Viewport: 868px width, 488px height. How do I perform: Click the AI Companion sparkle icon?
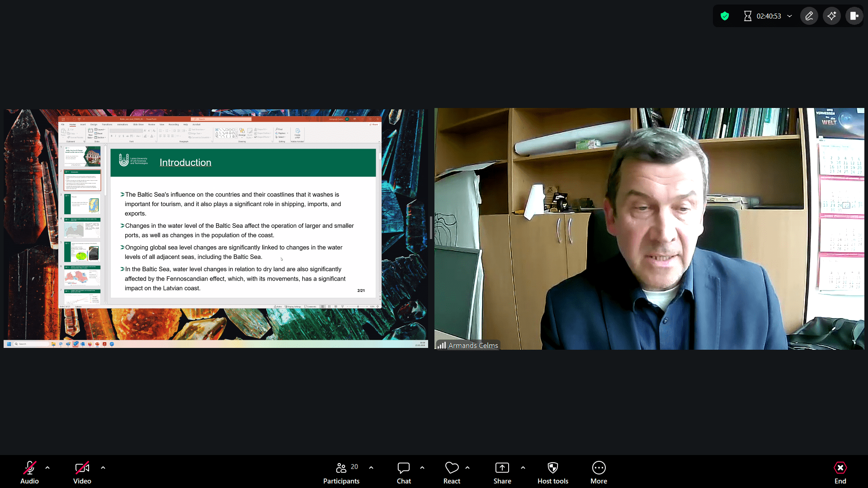(832, 16)
